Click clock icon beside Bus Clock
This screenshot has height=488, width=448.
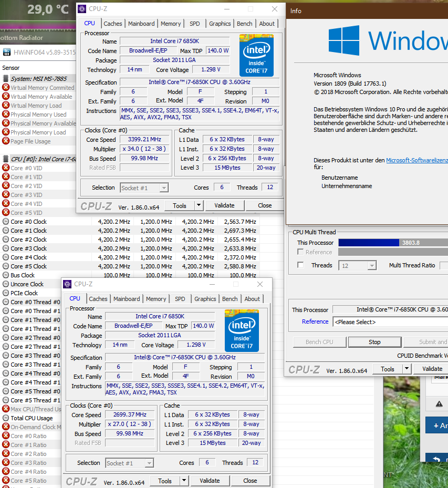point(6,275)
